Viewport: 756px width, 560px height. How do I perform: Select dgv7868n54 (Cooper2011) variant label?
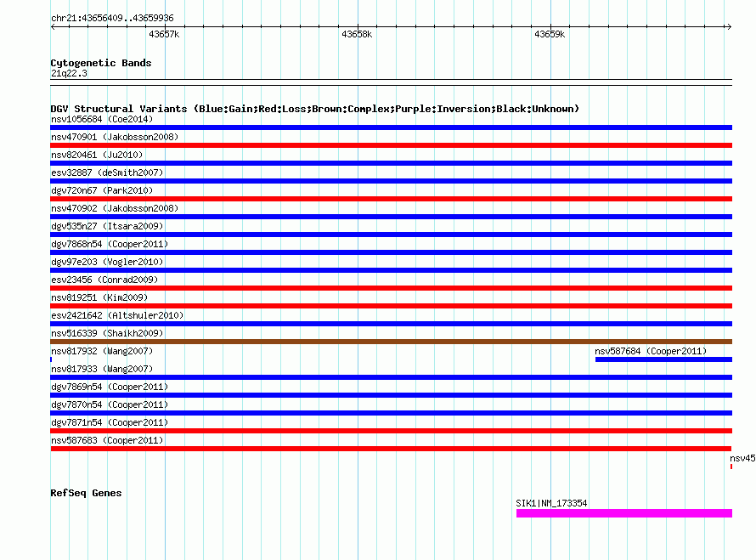coord(110,244)
